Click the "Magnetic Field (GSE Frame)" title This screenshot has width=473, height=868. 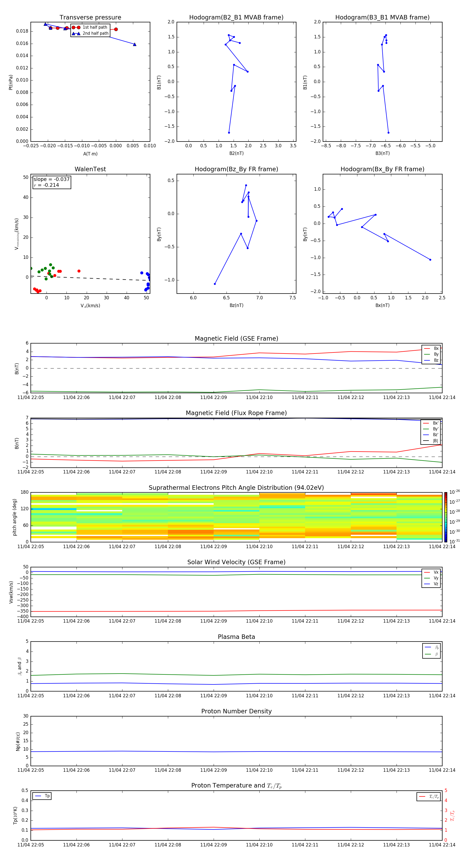tap(236, 338)
